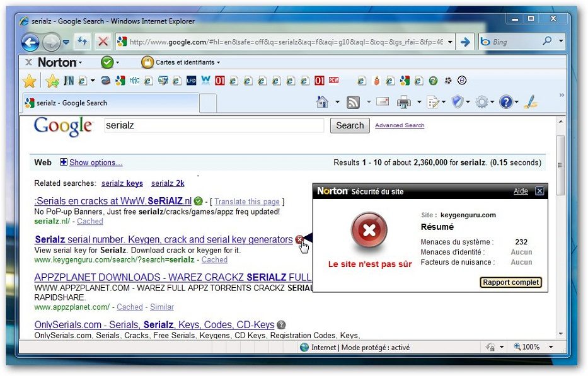Screen dimensions: 588x376
Task: Click the Read Mail envelope icon
Action: 383,101
